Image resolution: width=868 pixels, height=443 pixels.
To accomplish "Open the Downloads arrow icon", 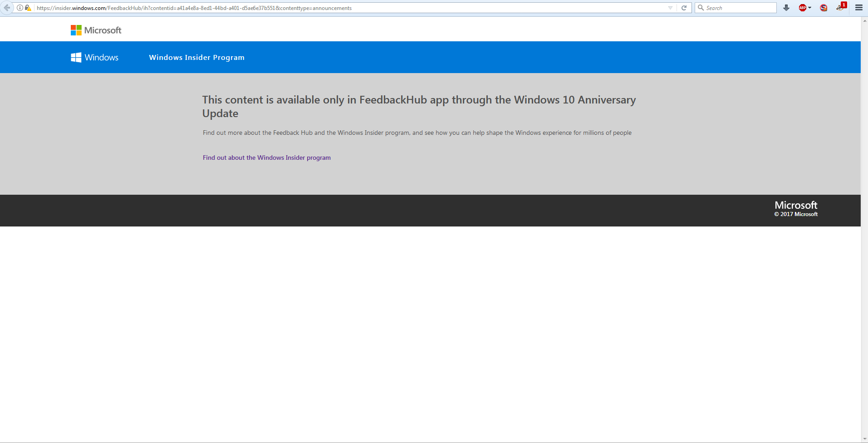I will click(x=786, y=8).
